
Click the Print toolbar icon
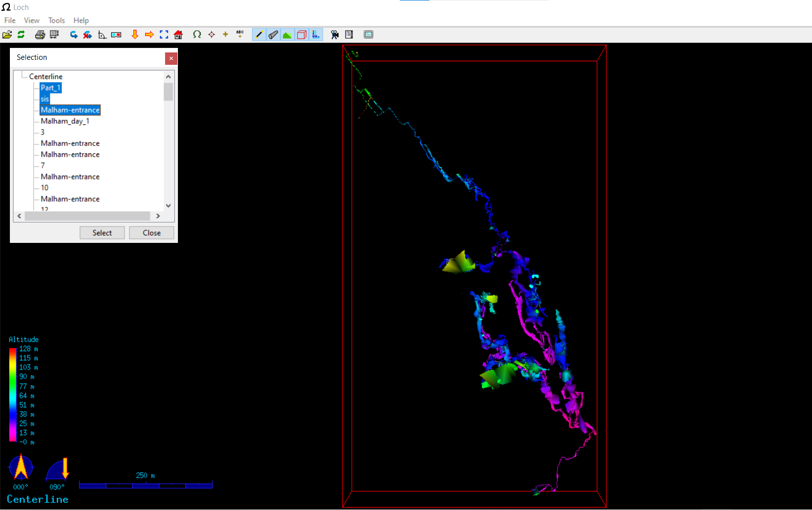(x=40, y=35)
